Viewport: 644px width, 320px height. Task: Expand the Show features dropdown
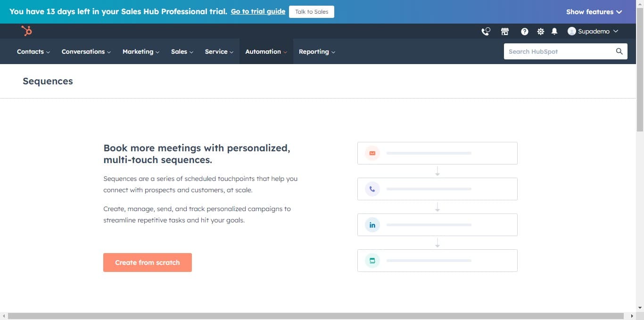(x=594, y=12)
